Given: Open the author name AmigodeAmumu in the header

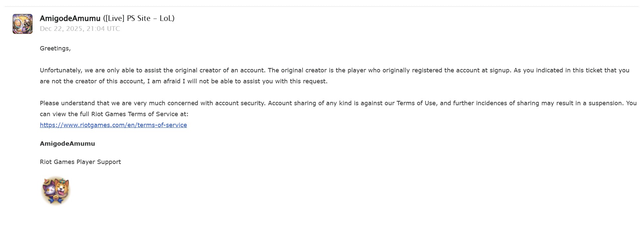Looking at the screenshot, I should (70, 18).
